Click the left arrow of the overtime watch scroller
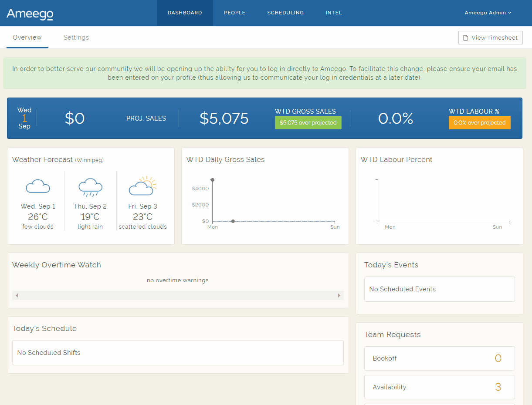The image size is (532, 405). pos(17,295)
